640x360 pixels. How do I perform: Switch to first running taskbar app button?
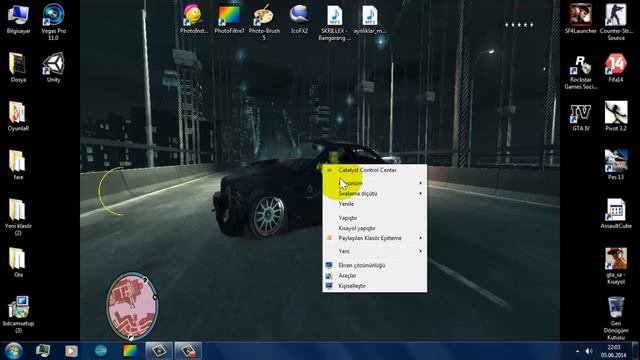159,351
